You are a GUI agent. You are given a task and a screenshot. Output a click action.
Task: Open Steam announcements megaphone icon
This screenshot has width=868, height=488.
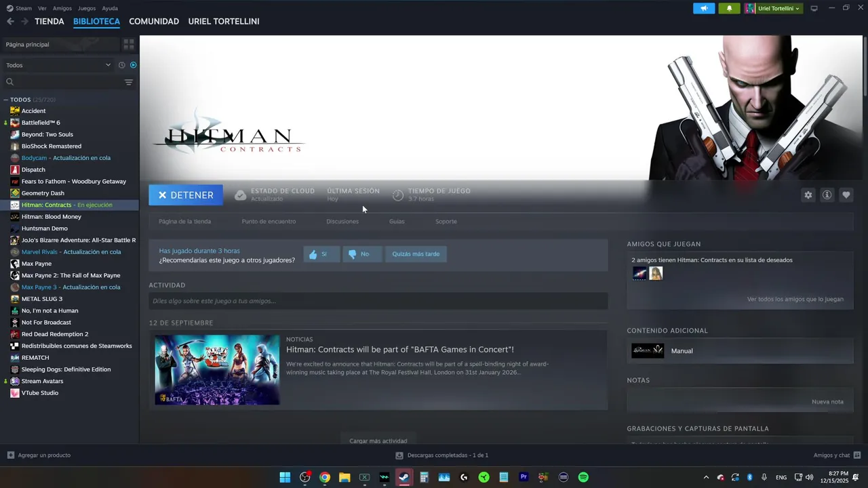click(704, 8)
